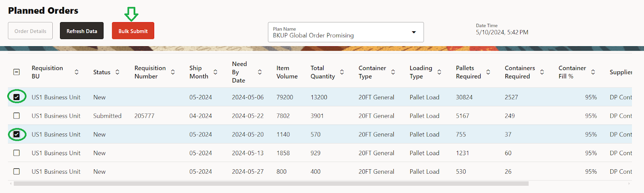Toggle the select-all header checkbox
644x193 pixels.
(x=17, y=72)
